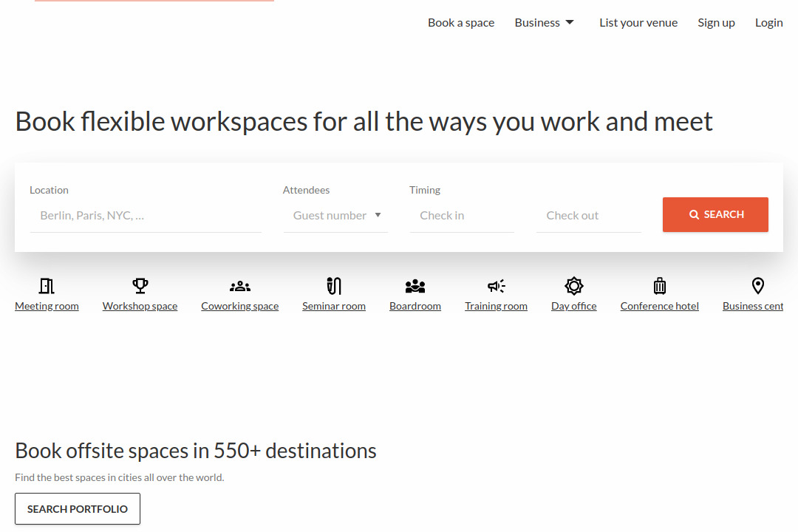Image resolution: width=798 pixels, height=532 pixels.
Task: Click the Login link
Action: (768, 22)
